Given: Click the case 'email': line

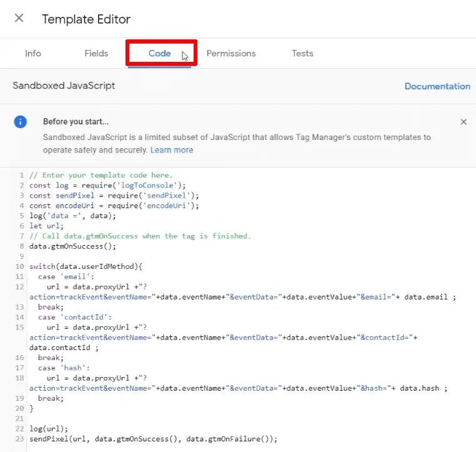Looking at the screenshot, I should (66, 277).
